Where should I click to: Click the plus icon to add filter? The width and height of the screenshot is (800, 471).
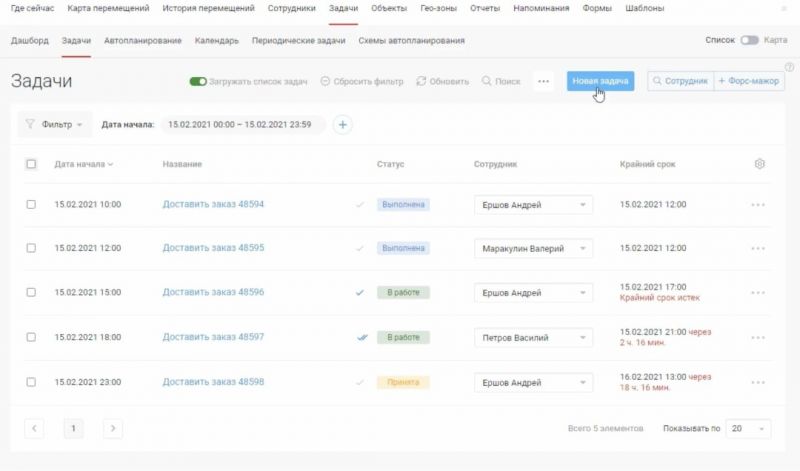(342, 125)
